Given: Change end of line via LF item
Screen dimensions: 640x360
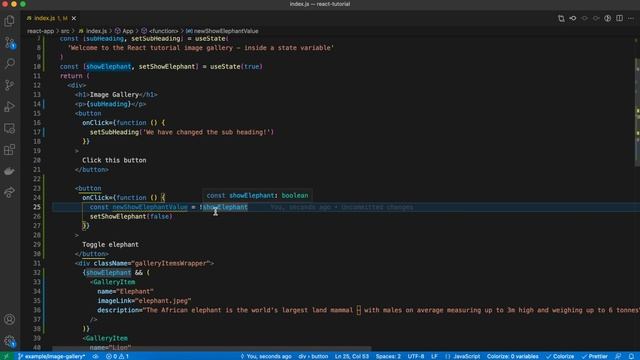Looking at the screenshot, I should pyautogui.click(x=434, y=356).
